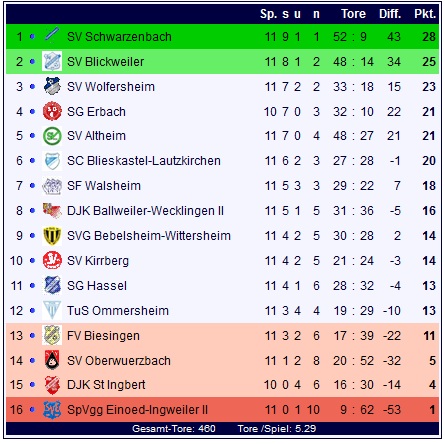445x444 pixels.
Task: Click the blue trend dot beside rank 1
Action: (x=32, y=36)
